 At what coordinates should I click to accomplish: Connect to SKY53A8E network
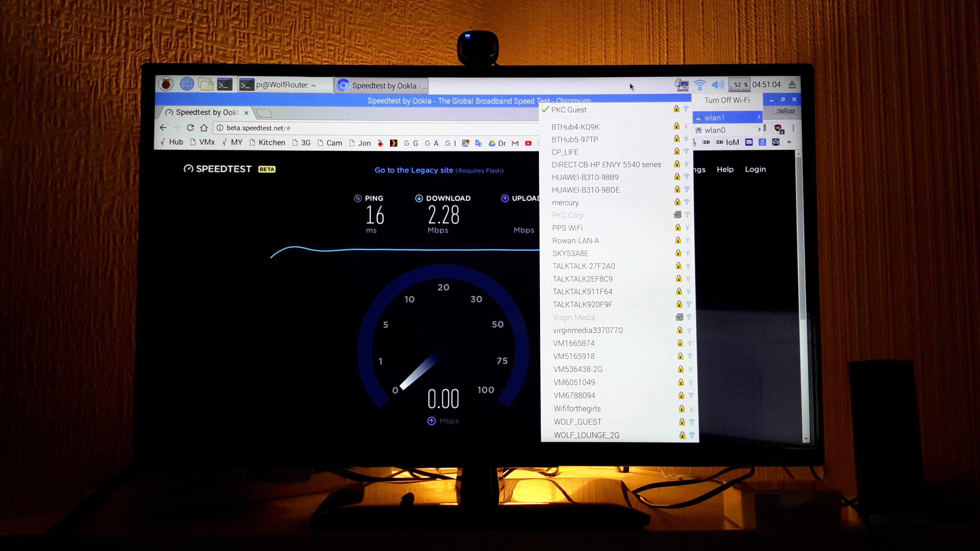coord(617,253)
